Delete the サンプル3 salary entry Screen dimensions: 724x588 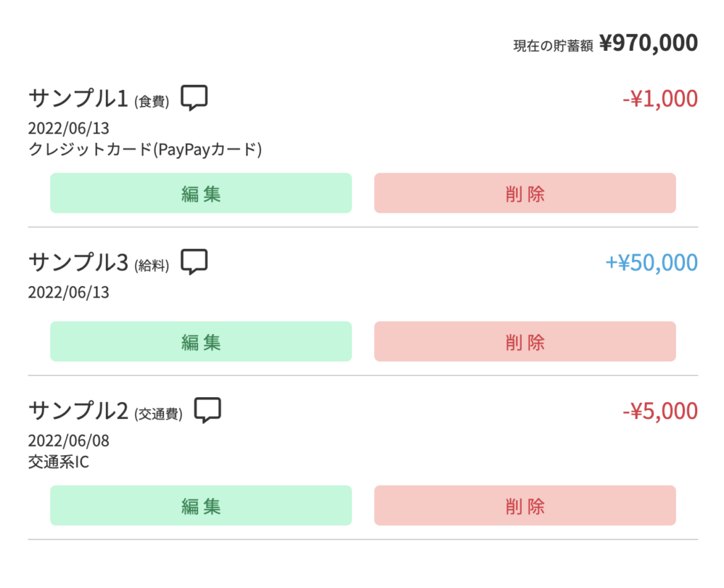[525, 341]
